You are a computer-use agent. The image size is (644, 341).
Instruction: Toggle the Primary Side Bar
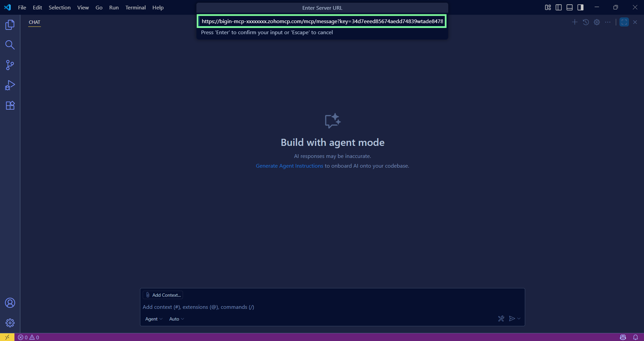pos(559,7)
